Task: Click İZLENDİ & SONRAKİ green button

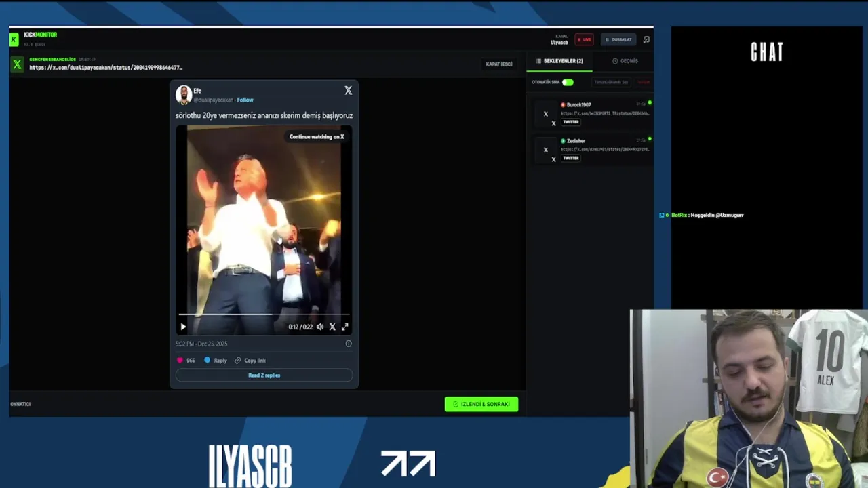Action: [x=481, y=404]
